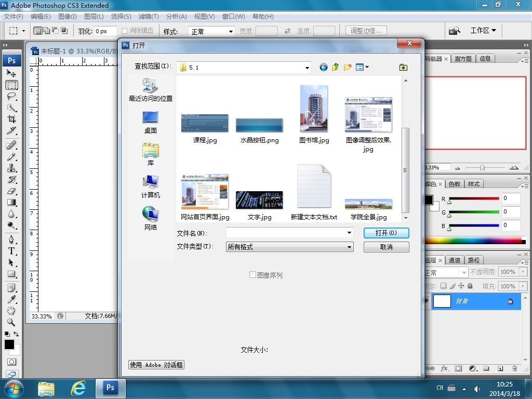Select the History Brush tool
This screenshot has width=532, height=399.
click(11, 179)
